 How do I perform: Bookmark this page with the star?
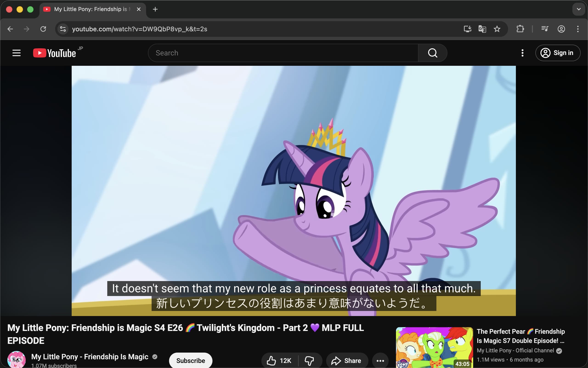pos(497,29)
